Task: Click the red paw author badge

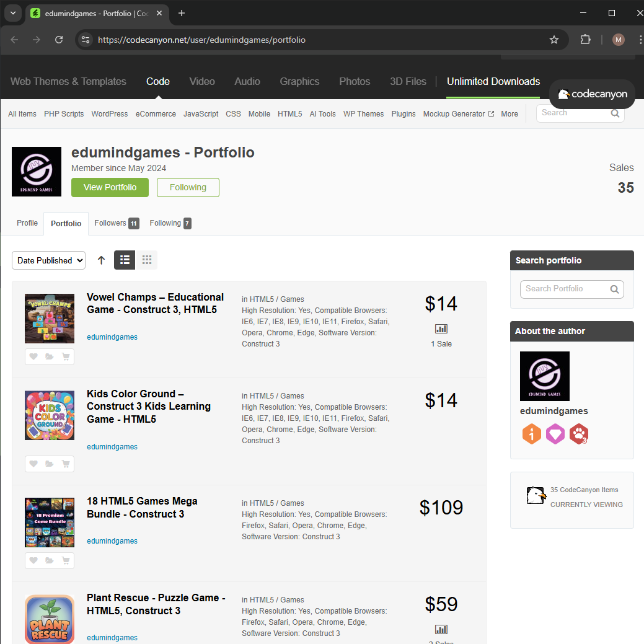Action: pyautogui.click(x=579, y=434)
